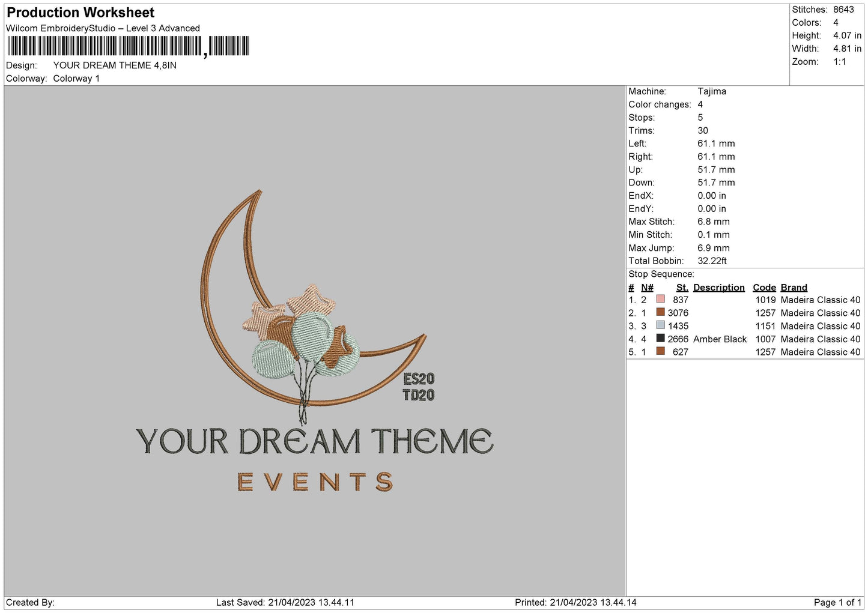Image resolution: width=868 pixels, height=613 pixels.
Task: Click the Stops value 5
Action: (x=700, y=118)
